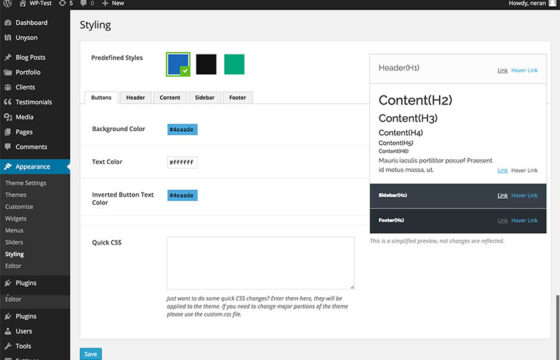560x360 pixels.
Task: Open the Dashboard menu icon
Action: pos(8,22)
